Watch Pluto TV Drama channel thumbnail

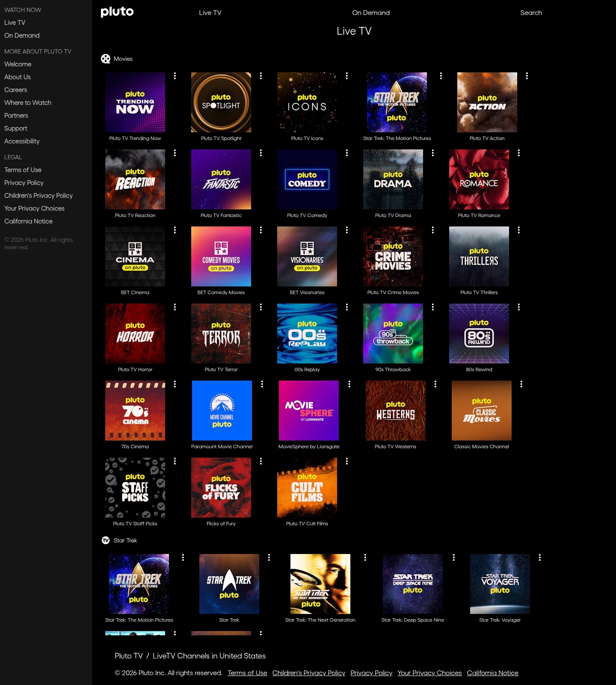393,179
